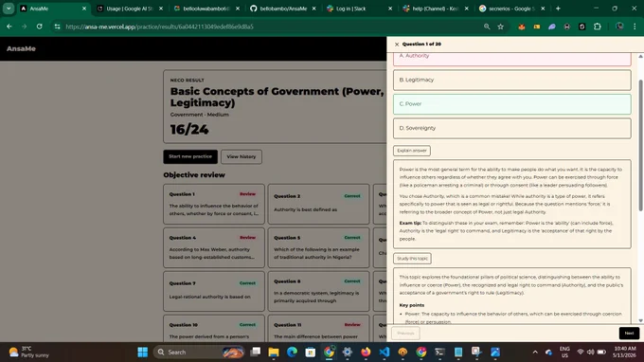The width and height of the screenshot is (644, 362).
Task: Open Task View from the taskbar
Action: (256, 353)
